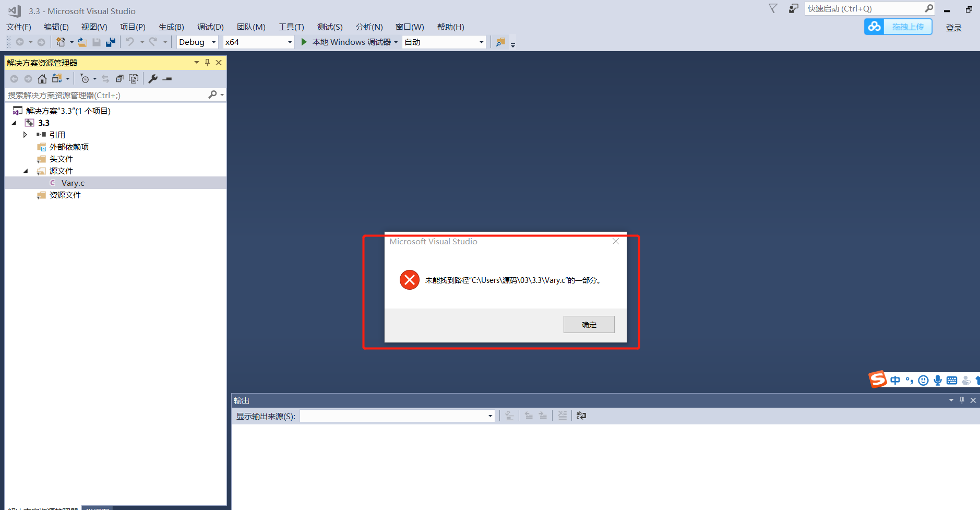Open the 调试(D) menu
The image size is (980, 510).
point(210,27)
